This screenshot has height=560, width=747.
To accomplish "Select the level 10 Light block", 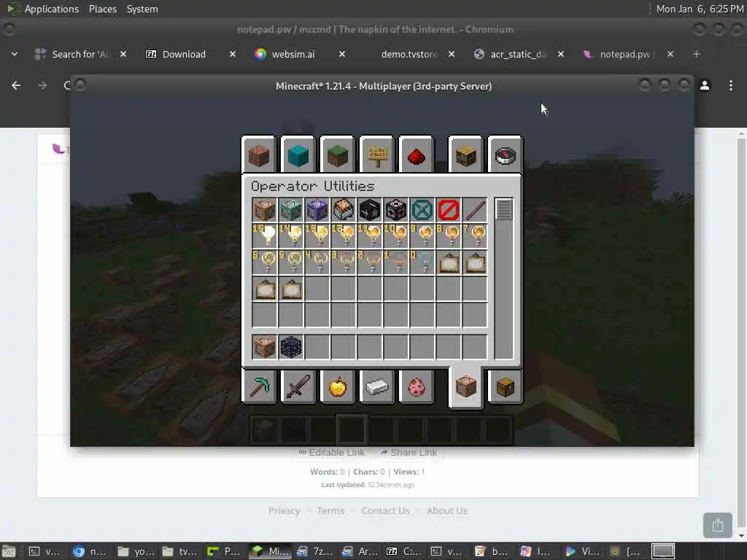I will coord(396,236).
